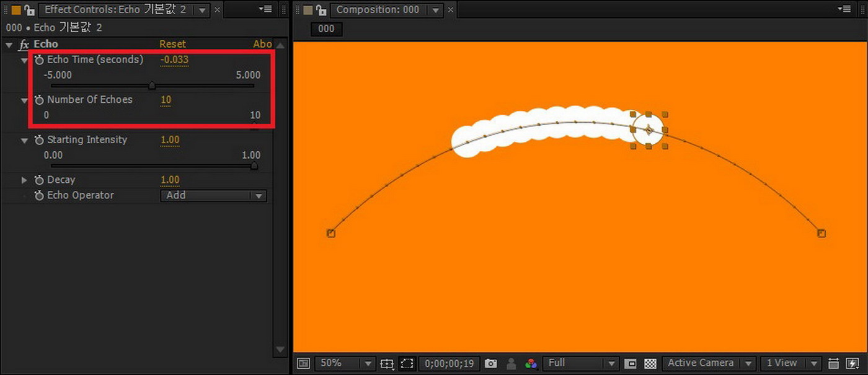The height and width of the screenshot is (375, 868).
Task: Click the Echo Time value -0.033
Action: [x=174, y=60]
